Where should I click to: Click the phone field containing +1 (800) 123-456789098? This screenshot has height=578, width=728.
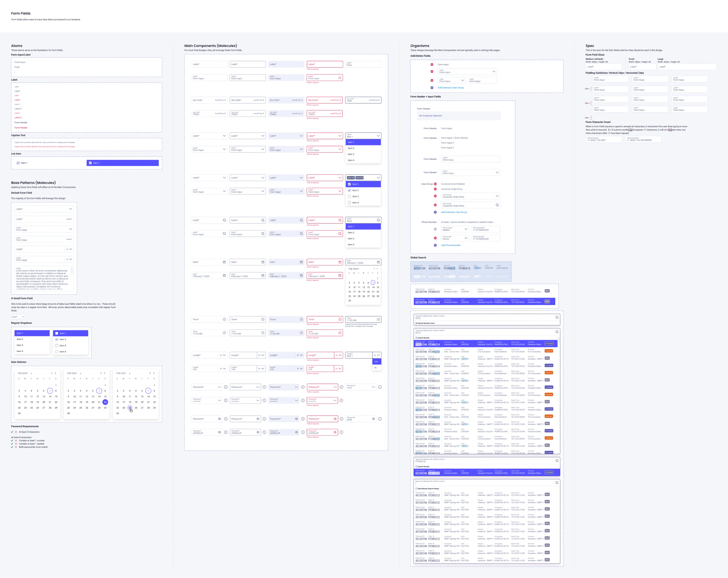(643, 139)
